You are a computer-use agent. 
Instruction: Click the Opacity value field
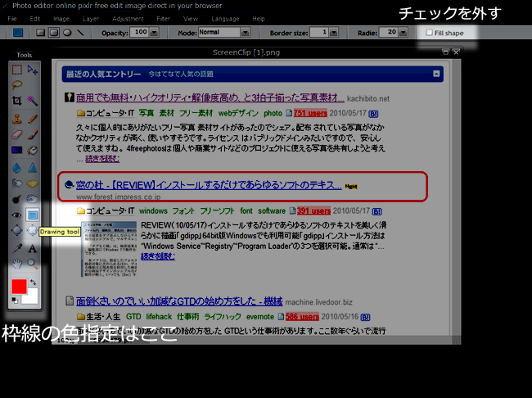pyautogui.click(x=140, y=33)
